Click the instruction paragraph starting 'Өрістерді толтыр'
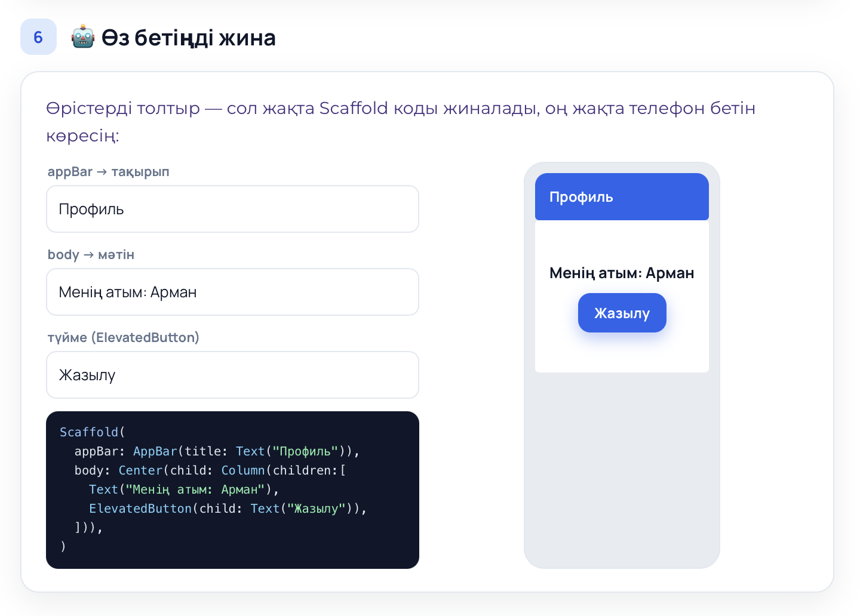860x616 pixels. (x=401, y=122)
